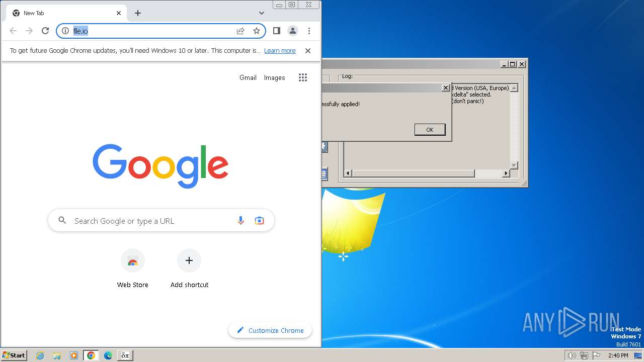The height and width of the screenshot is (362, 644).
Task: Open volume control in system tray
Action: (x=572, y=355)
